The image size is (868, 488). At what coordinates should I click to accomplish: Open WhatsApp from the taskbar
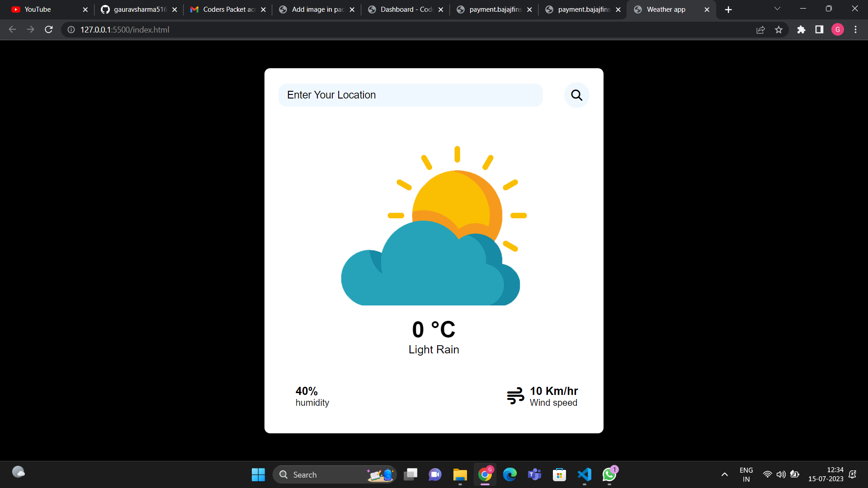[609, 474]
